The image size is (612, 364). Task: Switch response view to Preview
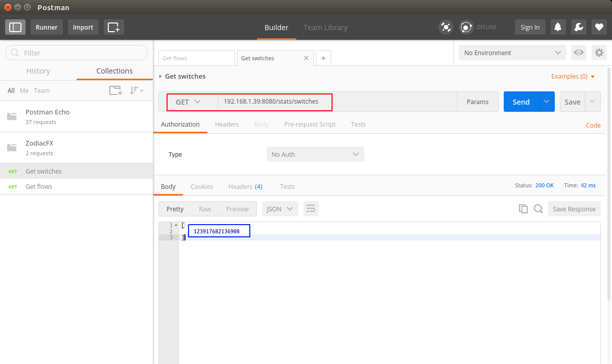click(x=238, y=209)
